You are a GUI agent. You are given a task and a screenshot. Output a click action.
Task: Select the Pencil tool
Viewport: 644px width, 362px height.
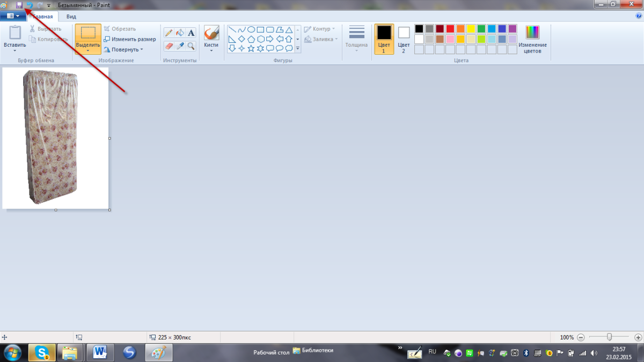tap(169, 33)
